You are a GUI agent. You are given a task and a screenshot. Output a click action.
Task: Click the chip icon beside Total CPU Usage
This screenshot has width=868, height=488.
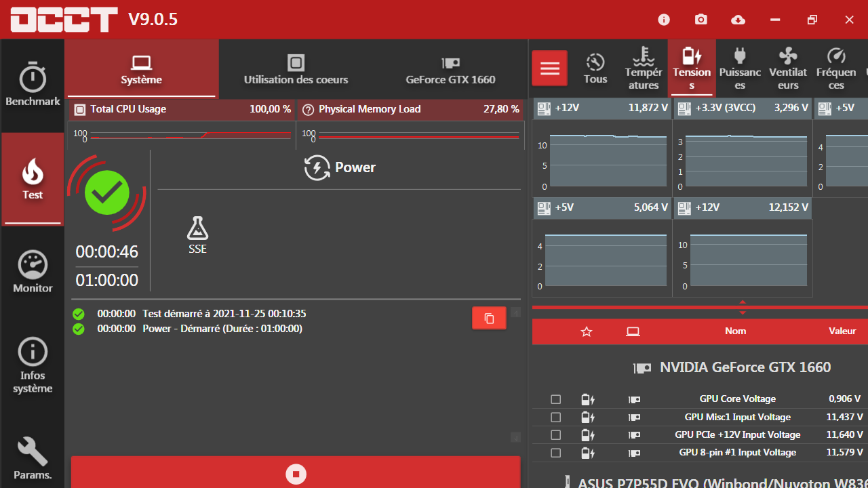coord(80,109)
